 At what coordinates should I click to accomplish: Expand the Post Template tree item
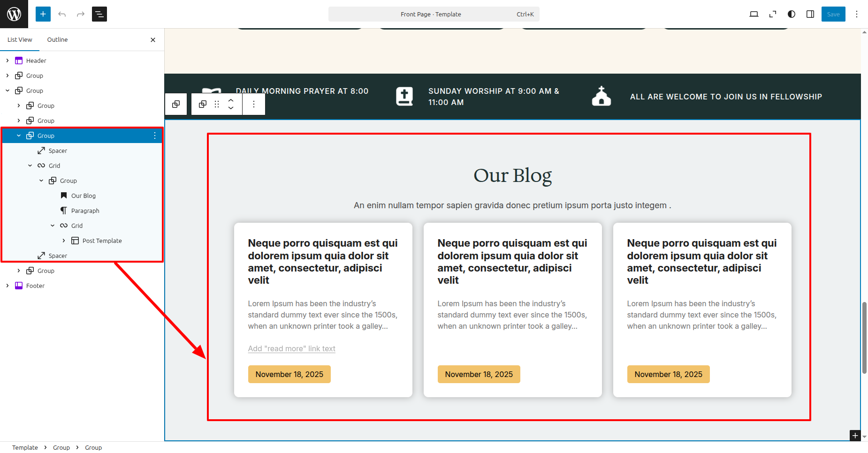coord(64,241)
